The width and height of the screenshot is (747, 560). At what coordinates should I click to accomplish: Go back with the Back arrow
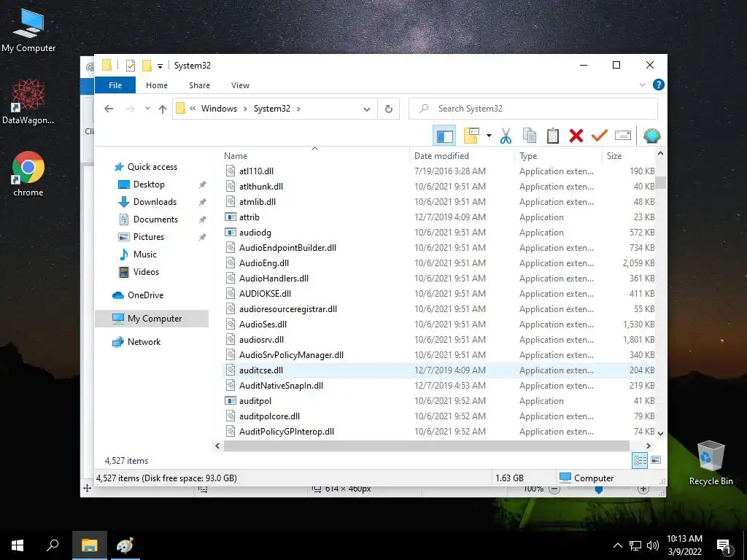[x=109, y=109]
